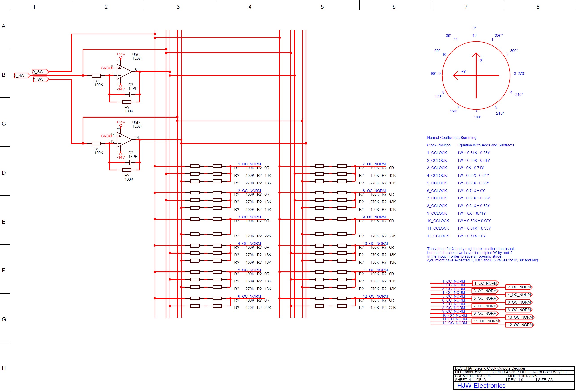Click the X_SW input port
Screen dimensions: 576x392
(21, 76)
